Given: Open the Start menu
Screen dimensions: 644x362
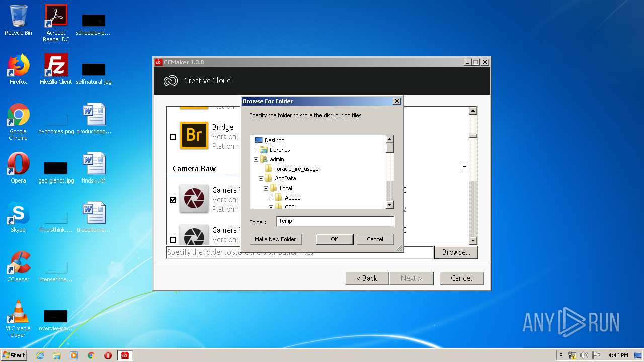Looking at the screenshot, I should point(14,355).
